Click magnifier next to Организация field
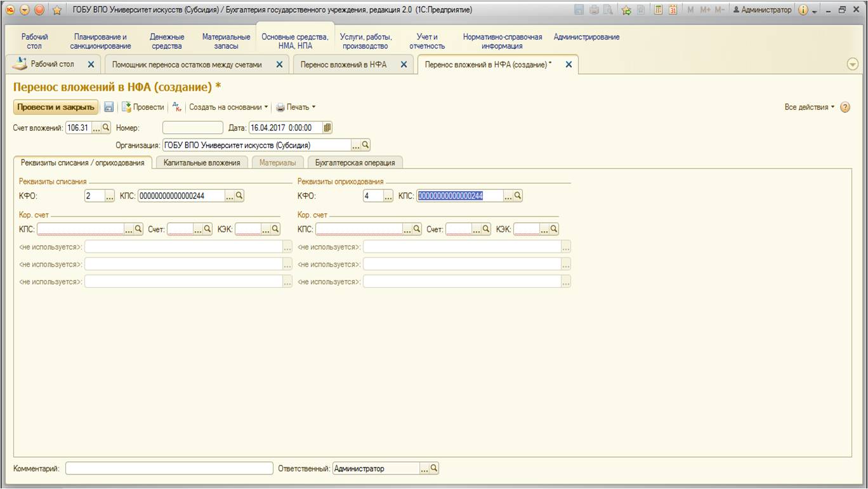This screenshot has width=868, height=489. [x=365, y=145]
